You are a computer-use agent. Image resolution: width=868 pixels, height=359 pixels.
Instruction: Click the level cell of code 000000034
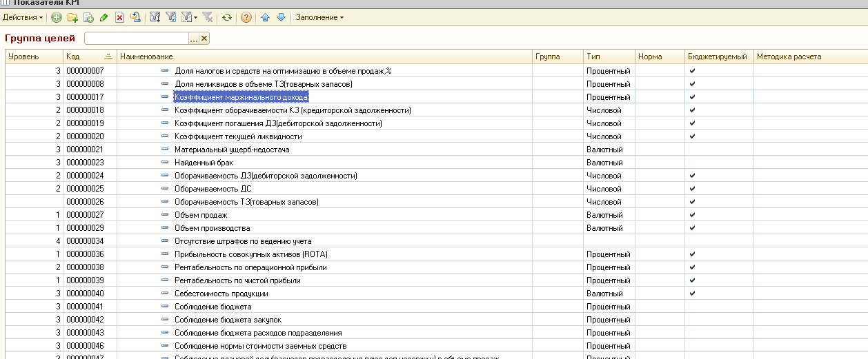[x=34, y=241]
